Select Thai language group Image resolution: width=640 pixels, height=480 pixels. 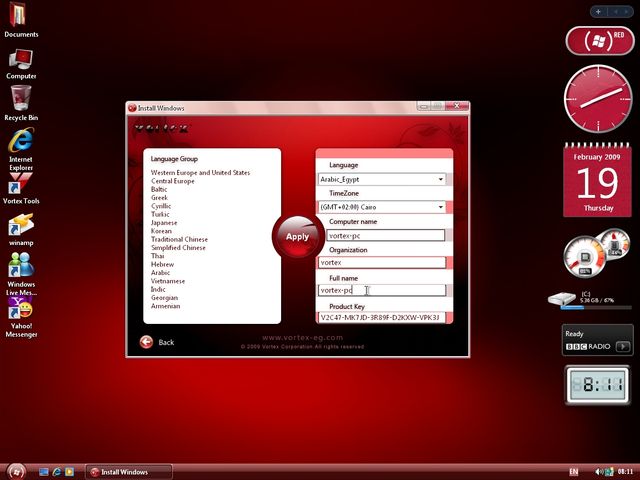pos(158,256)
